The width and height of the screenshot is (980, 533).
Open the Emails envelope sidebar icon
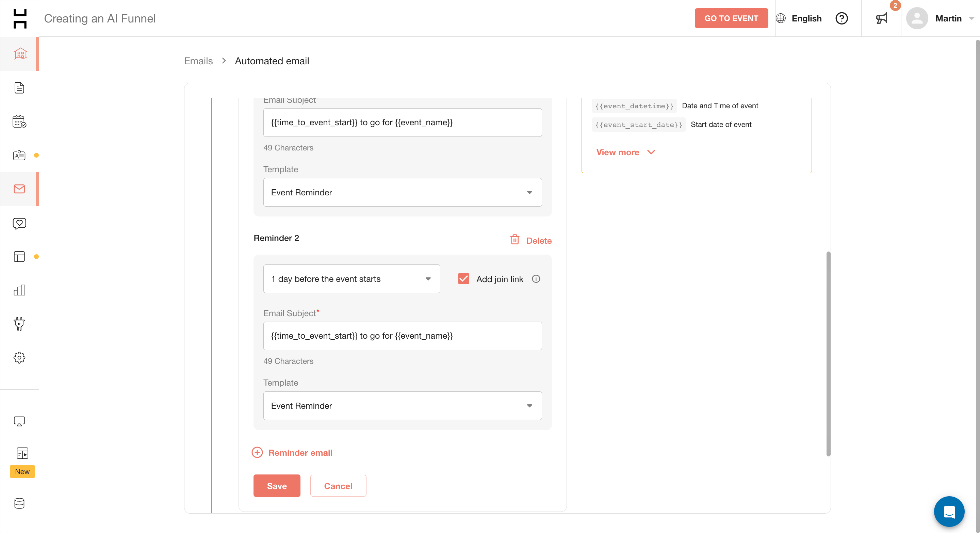tap(19, 189)
